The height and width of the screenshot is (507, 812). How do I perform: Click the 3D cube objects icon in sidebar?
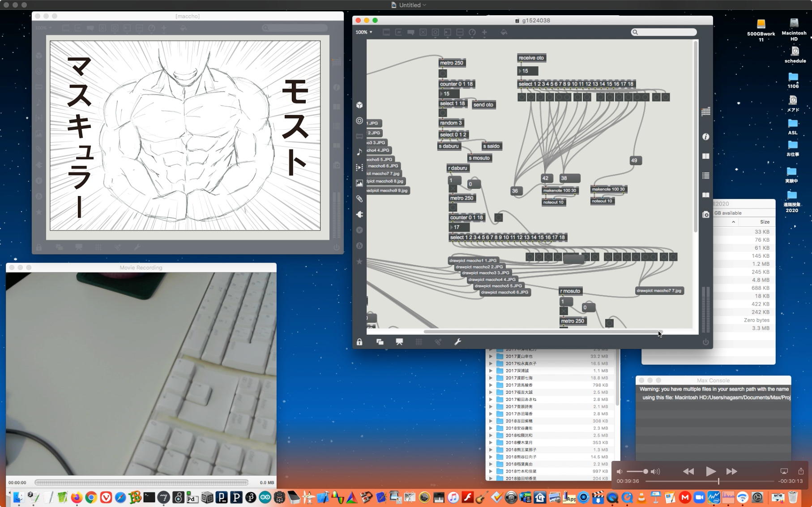(x=359, y=105)
